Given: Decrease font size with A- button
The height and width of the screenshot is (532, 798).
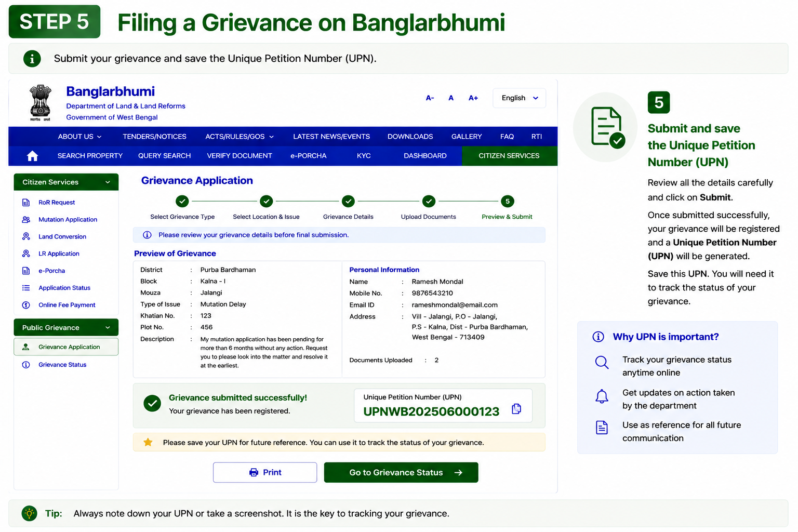Looking at the screenshot, I should 430,98.
